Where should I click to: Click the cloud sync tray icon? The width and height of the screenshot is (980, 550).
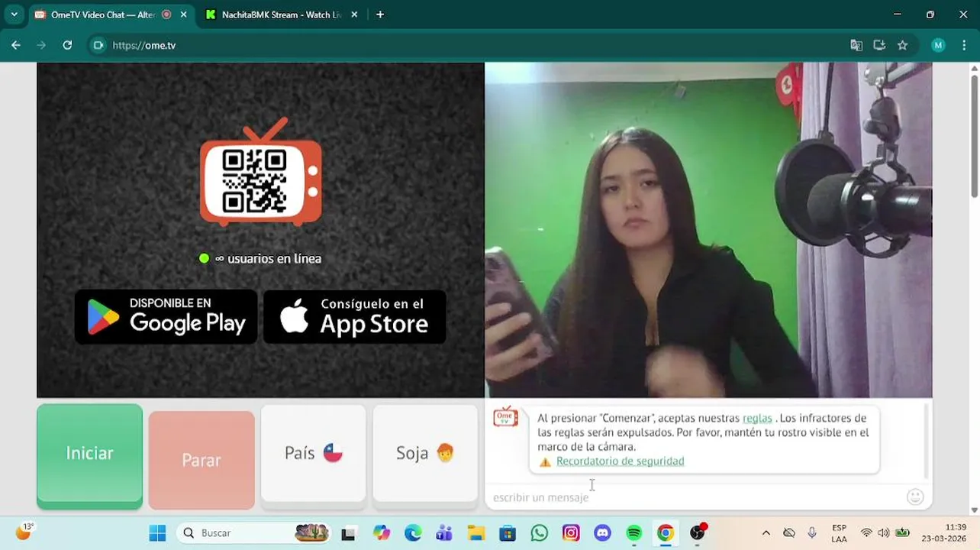click(789, 532)
